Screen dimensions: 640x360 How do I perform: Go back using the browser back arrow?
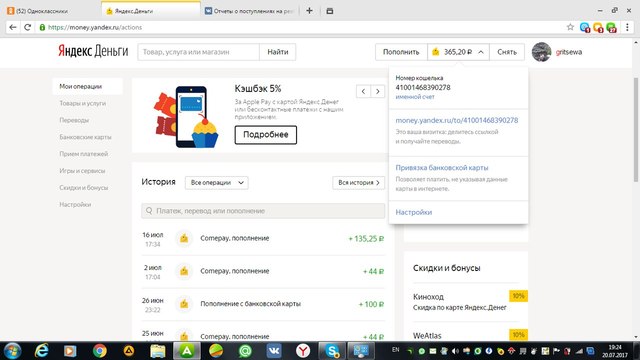(13, 27)
